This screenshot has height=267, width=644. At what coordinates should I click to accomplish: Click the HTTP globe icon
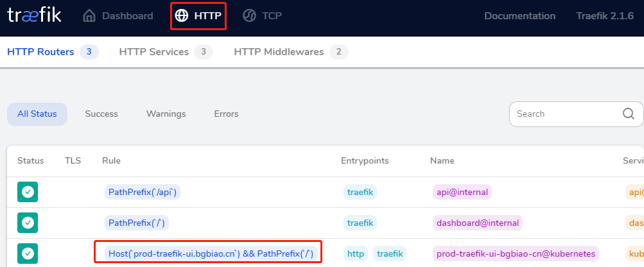[181, 15]
